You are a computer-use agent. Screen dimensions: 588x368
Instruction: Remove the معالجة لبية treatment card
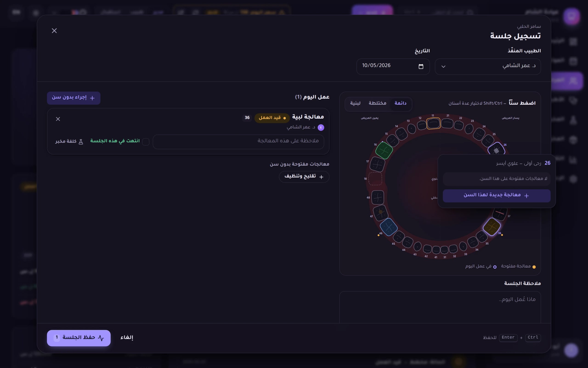click(58, 119)
